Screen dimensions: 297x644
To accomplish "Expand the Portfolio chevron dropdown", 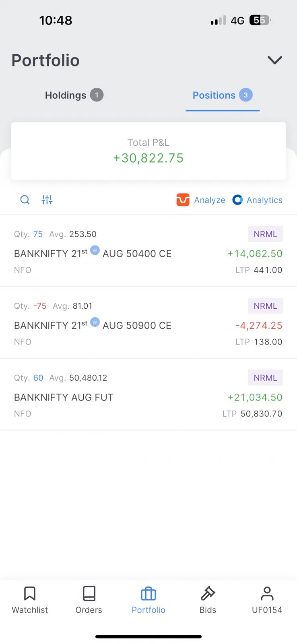I will [275, 60].
